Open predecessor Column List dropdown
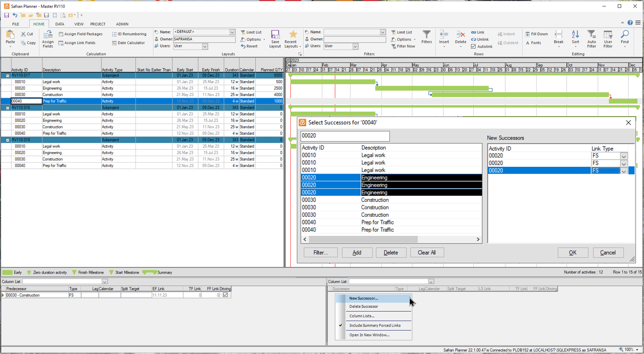Image resolution: width=644 pixels, height=354 pixels. [105, 282]
